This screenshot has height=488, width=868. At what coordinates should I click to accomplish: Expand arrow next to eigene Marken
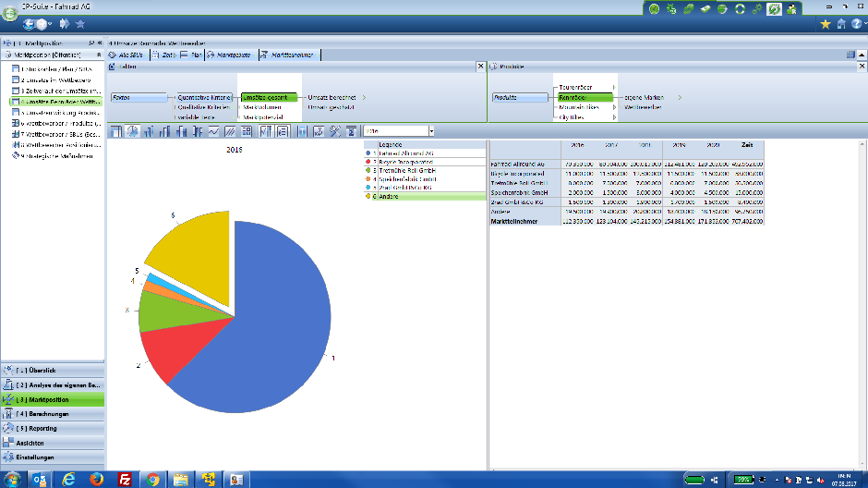pos(680,97)
